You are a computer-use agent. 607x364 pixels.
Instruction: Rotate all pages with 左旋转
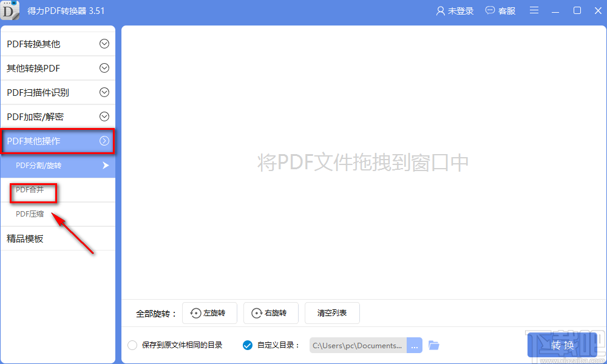pos(209,313)
